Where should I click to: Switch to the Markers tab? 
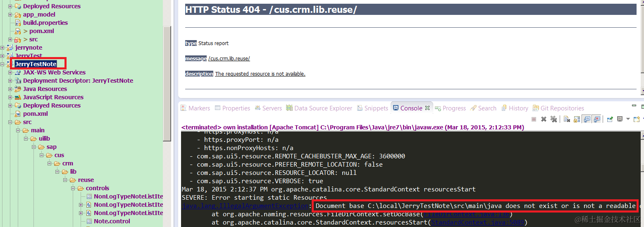196,108
